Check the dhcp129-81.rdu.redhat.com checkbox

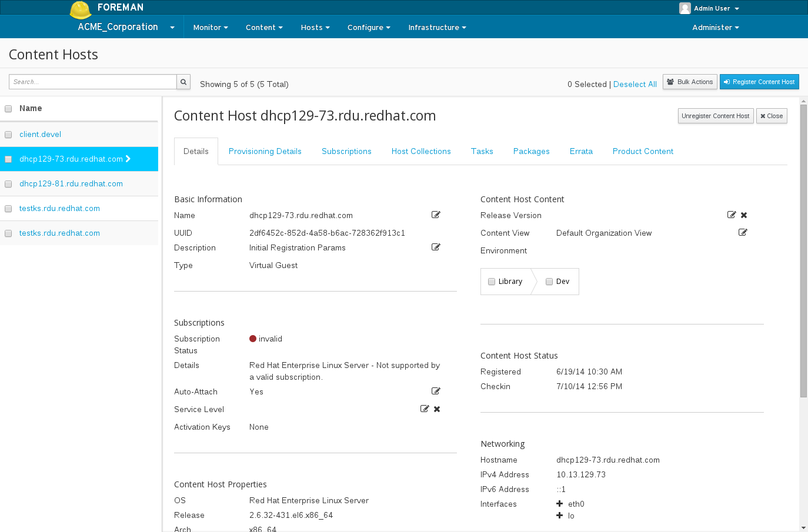coord(8,184)
